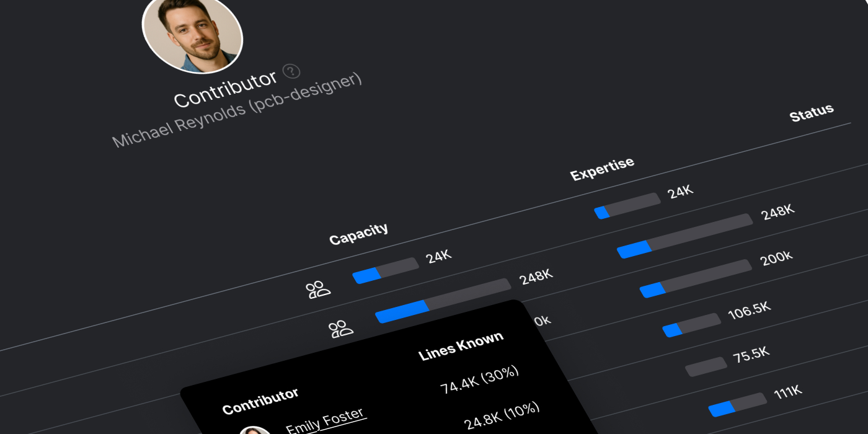Click the 24K value under Capacity
868x434 pixels.
coord(439,255)
